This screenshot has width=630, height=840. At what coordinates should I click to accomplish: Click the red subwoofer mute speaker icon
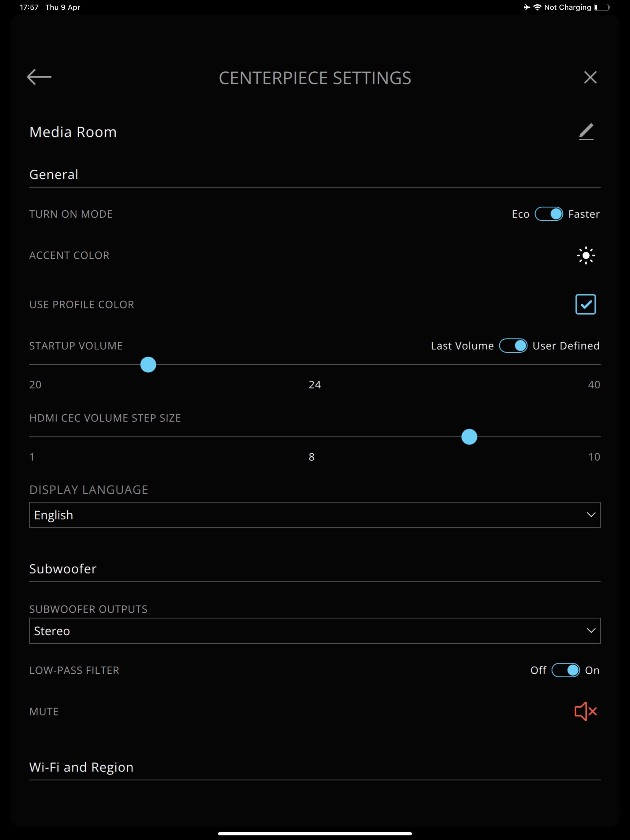pyautogui.click(x=585, y=711)
